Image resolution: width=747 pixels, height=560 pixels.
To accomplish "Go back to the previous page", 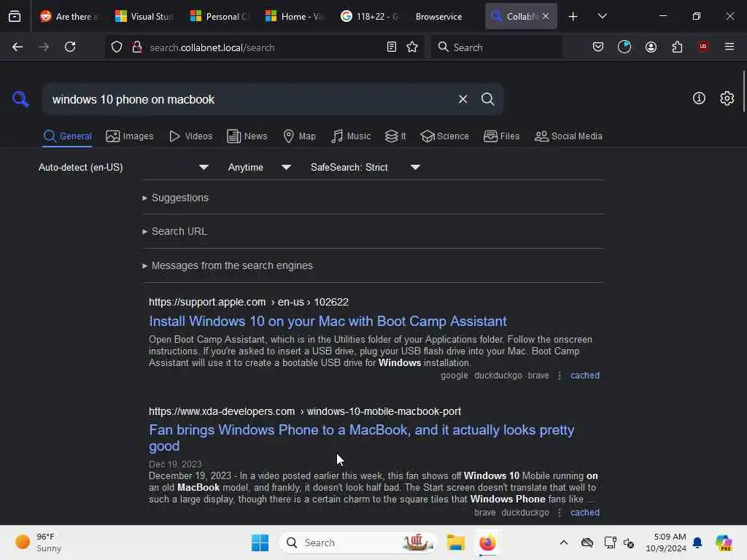I will click(18, 47).
